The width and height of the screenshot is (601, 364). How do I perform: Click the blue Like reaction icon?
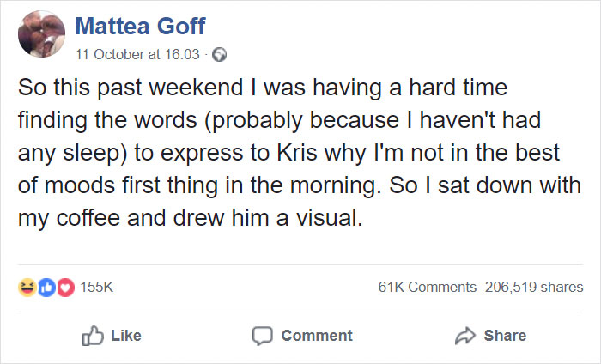pos(45,287)
